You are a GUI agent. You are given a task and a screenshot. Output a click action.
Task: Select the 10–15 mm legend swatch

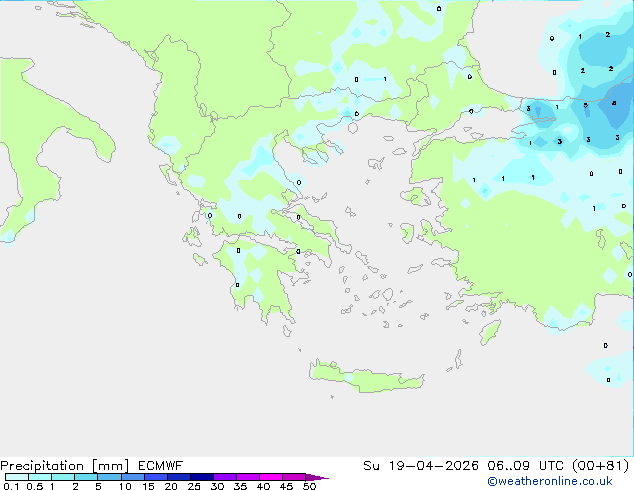pyautogui.click(x=132, y=477)
